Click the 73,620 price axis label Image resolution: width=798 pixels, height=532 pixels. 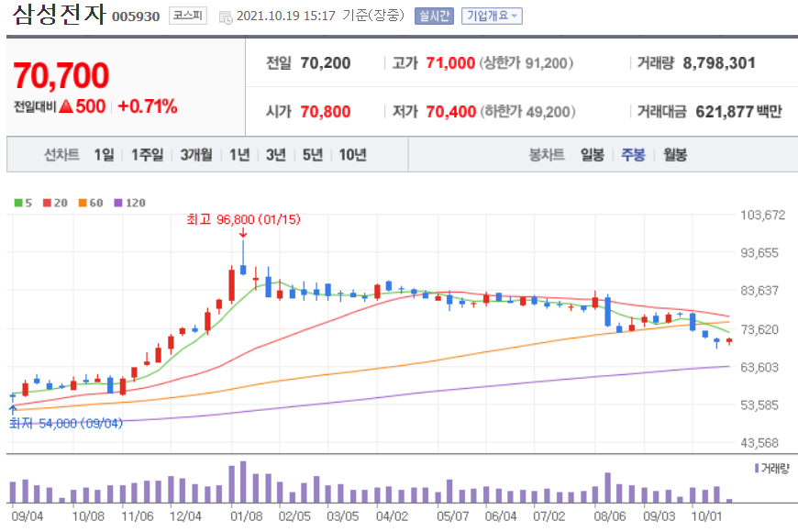pos(759,329)
